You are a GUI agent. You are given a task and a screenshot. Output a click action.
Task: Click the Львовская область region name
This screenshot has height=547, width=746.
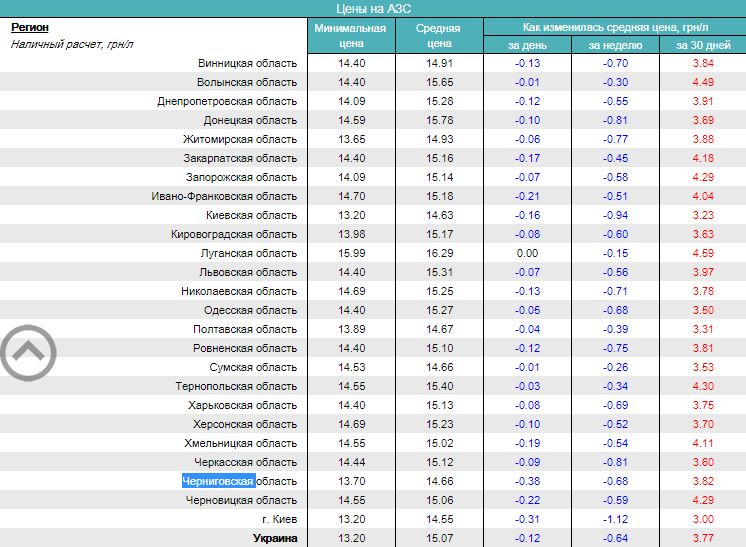pos(248,273)
